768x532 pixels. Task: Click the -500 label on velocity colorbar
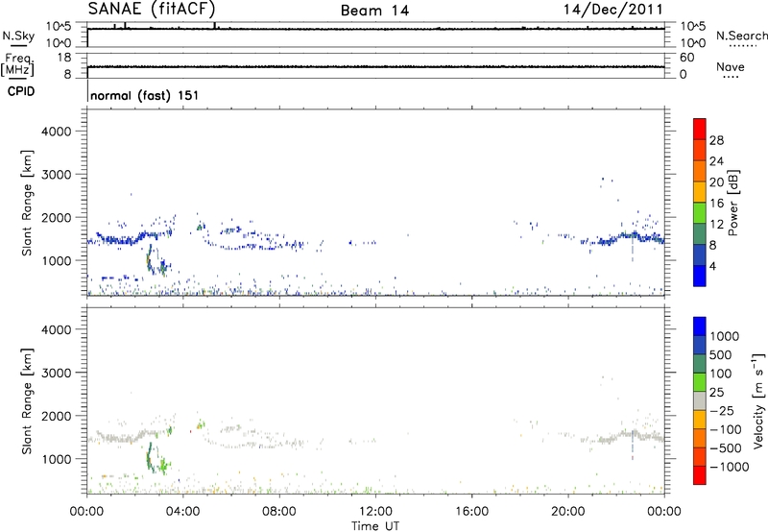726,448
